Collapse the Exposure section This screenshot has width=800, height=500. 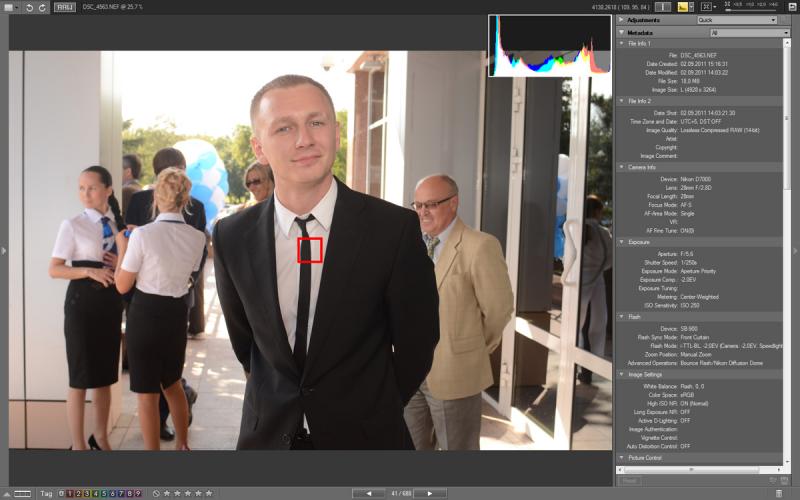click(x=621, y=242)
